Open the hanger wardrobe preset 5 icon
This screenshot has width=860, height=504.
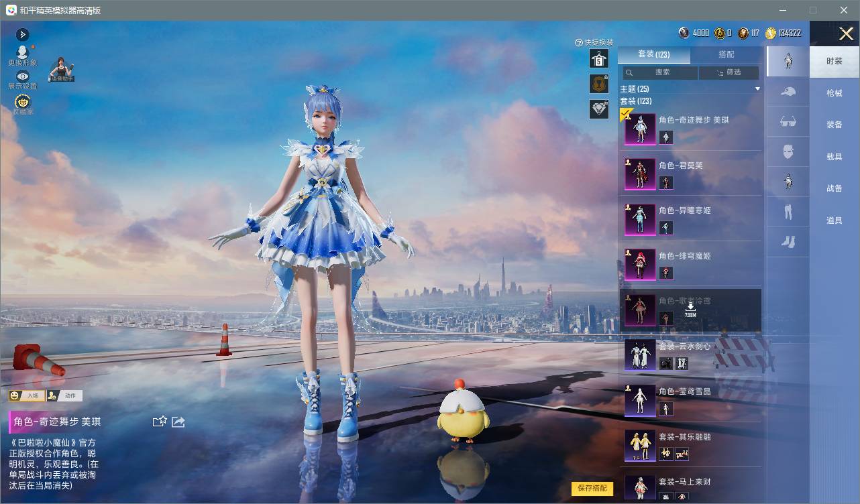pos(599,59)
